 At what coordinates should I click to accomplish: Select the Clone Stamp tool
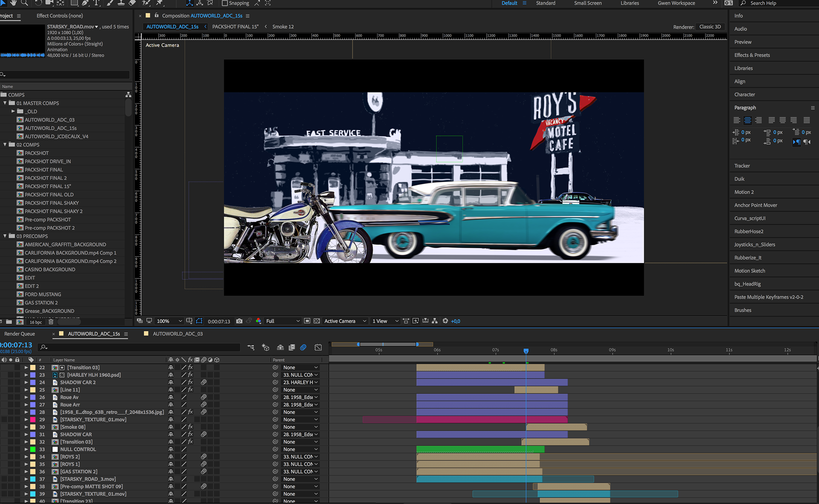click(x=121, y=3)
